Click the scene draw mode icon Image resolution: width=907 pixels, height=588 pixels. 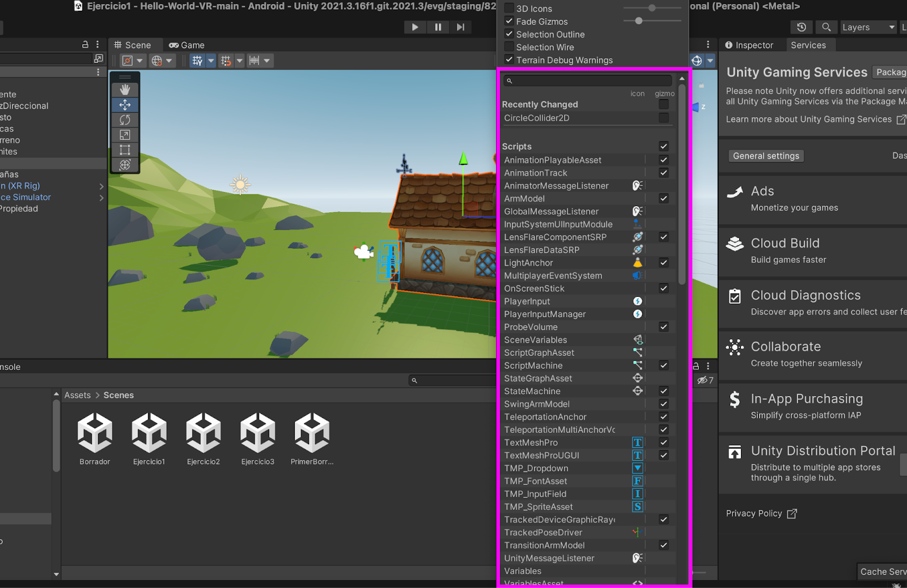(x=128, y=61)
